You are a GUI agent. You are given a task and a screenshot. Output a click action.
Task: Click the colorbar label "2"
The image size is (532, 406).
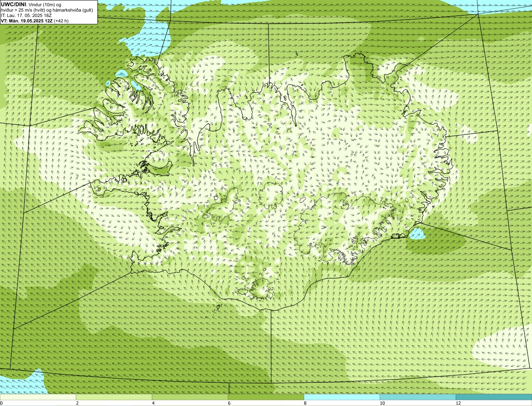tap(77, 403)
